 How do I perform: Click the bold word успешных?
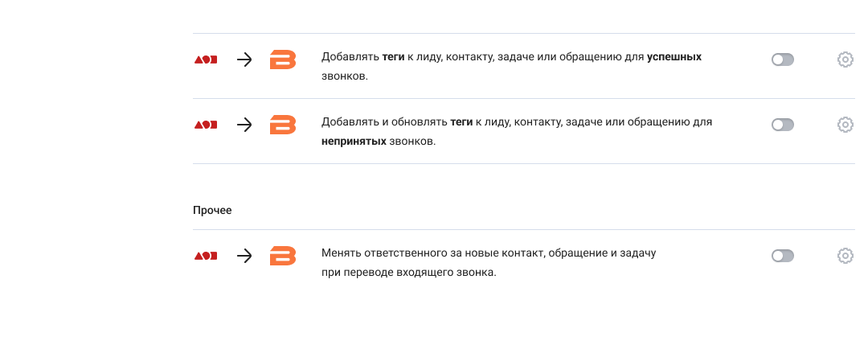click(x=674, y=58)
